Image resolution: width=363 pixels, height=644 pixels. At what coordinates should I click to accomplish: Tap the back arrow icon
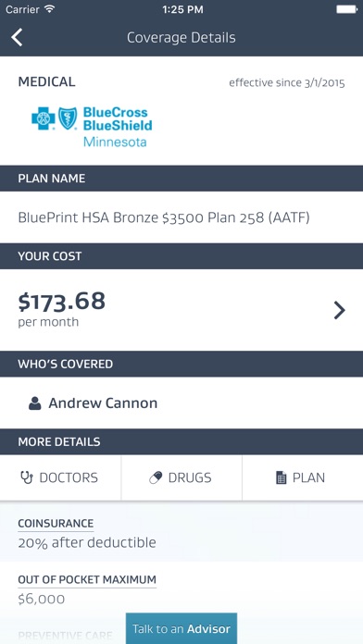pos(17,37)
